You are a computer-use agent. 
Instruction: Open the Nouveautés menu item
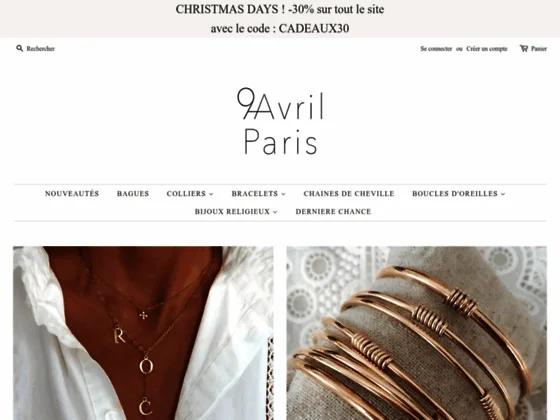pyautogui.click(x=72, y=193)
